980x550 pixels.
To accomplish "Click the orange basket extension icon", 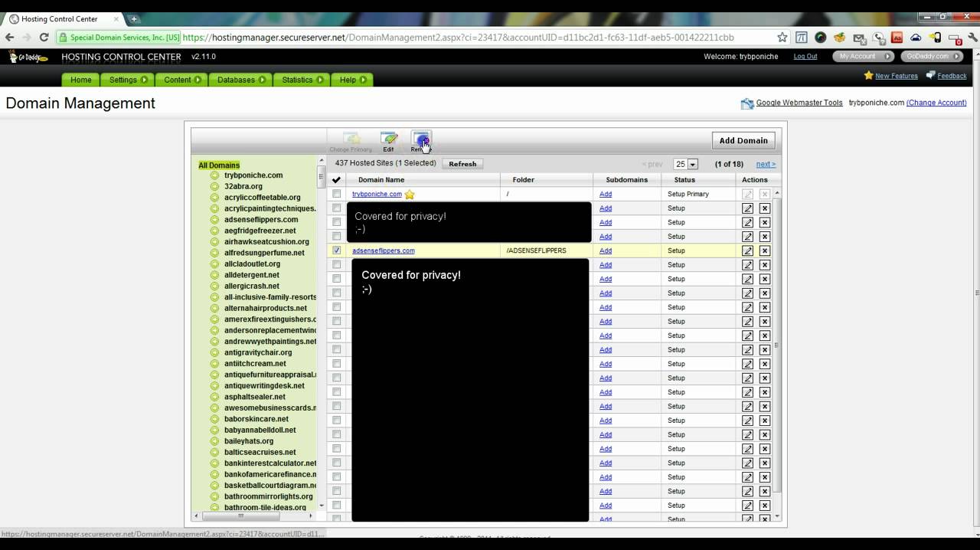I will pos(840,37).
